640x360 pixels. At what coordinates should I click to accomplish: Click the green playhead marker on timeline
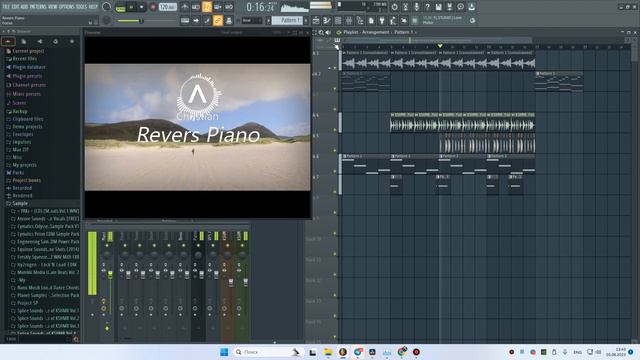440,46
